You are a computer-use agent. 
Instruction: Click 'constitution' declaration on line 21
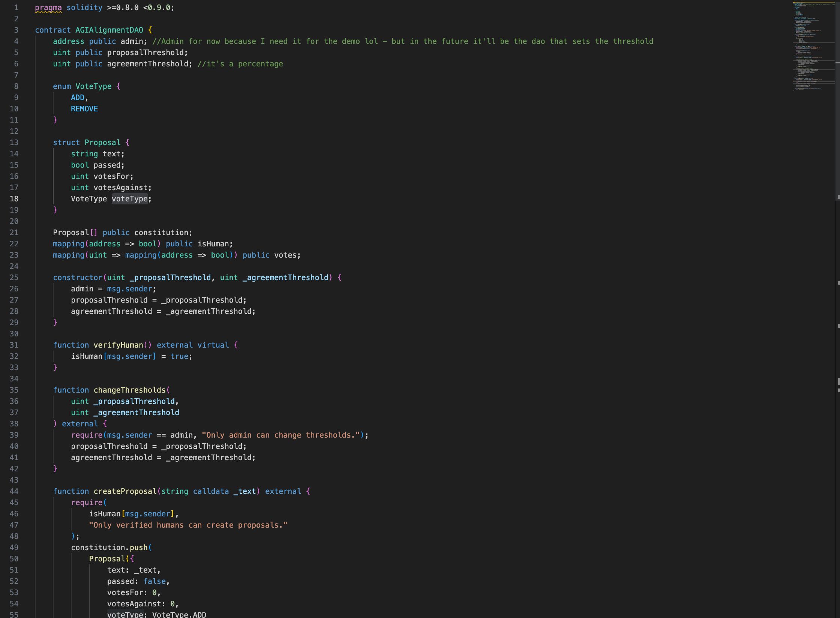pyautogui.click(x=161, y=232)
